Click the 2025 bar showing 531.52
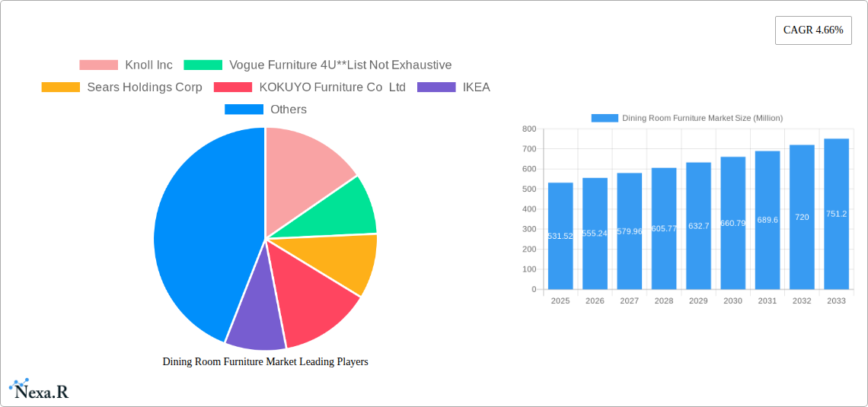The width and height of the screenshot is (868, 407). (x=560, y=236)
